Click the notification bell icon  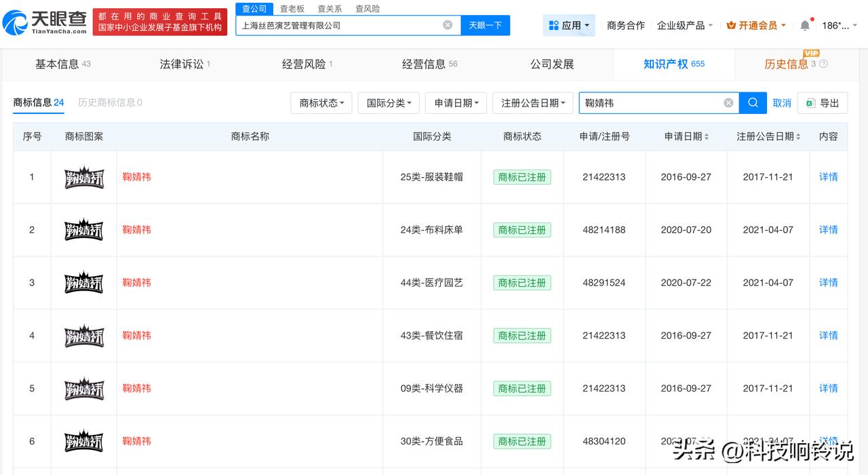[804, 24]
